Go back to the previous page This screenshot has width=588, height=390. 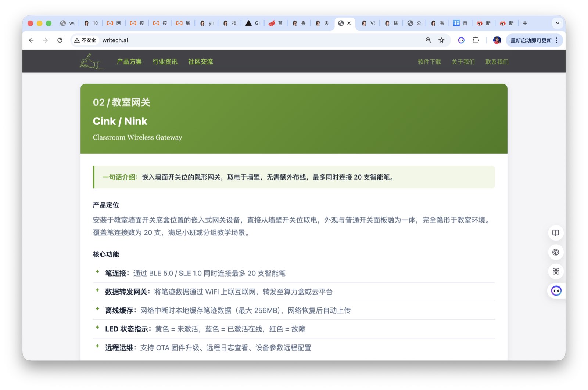pos(31,40)
